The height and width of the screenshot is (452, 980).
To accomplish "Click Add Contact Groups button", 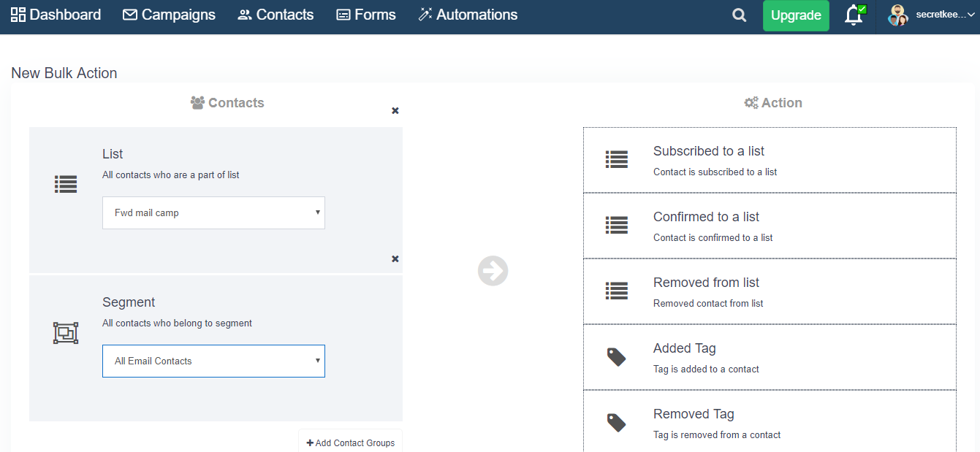I will coord(350,443).
